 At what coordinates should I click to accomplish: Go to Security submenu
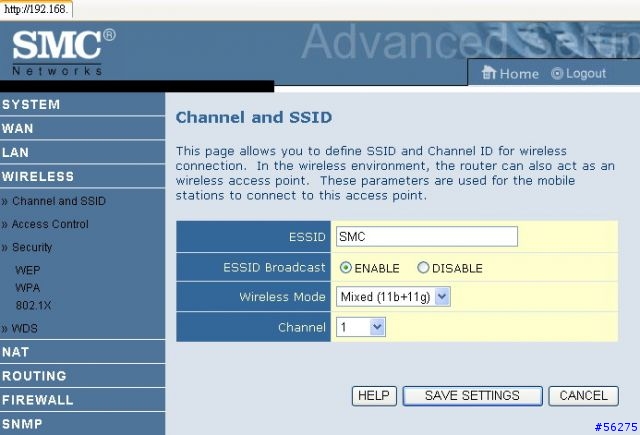[32, 247]
